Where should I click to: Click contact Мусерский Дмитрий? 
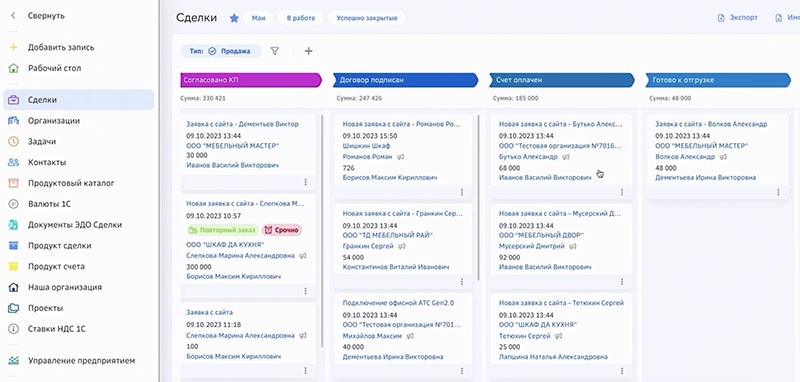(532, 246)
